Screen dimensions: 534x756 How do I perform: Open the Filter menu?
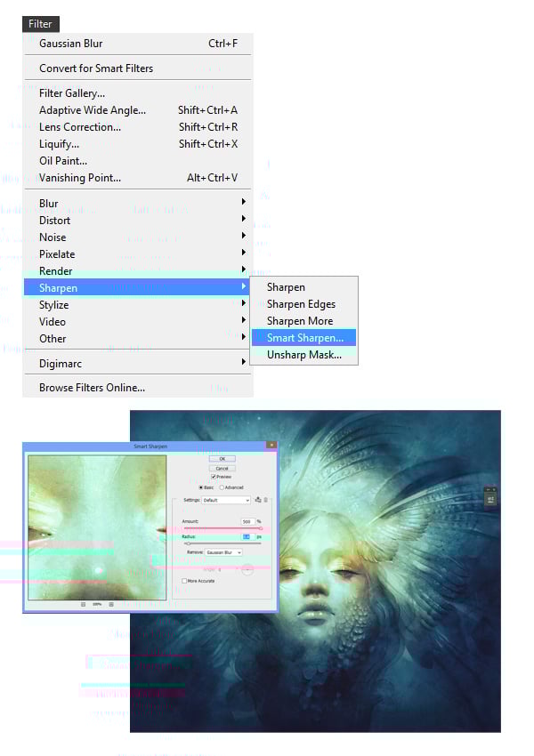point(41,24)
